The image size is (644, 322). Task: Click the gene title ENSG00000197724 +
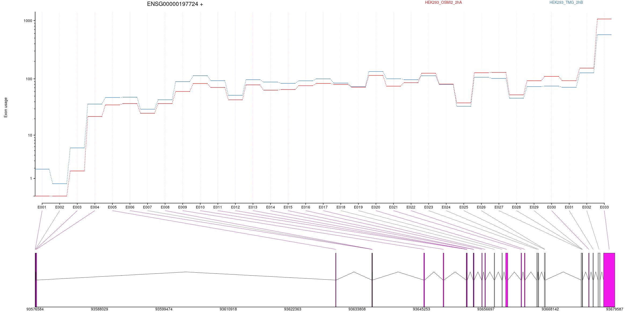click(x=175, y=4)
